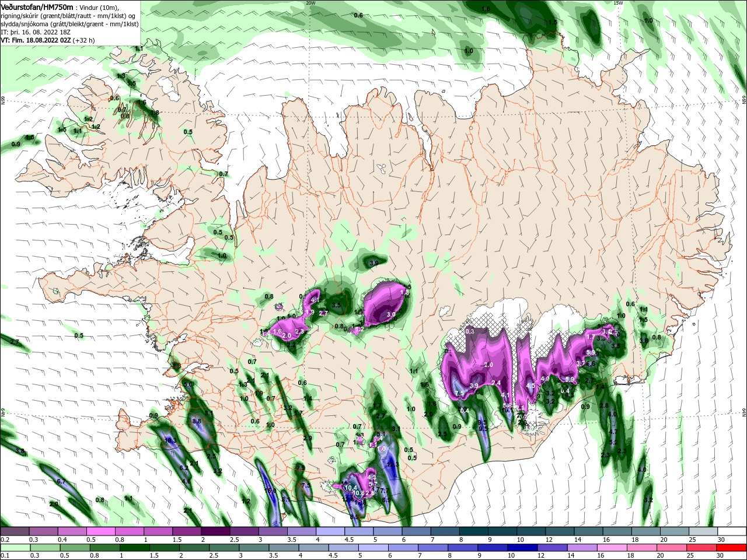
Task: Click the valid-time line VT: Fim. 18.08.2022 02Z
Action: [x=36, y=40]
